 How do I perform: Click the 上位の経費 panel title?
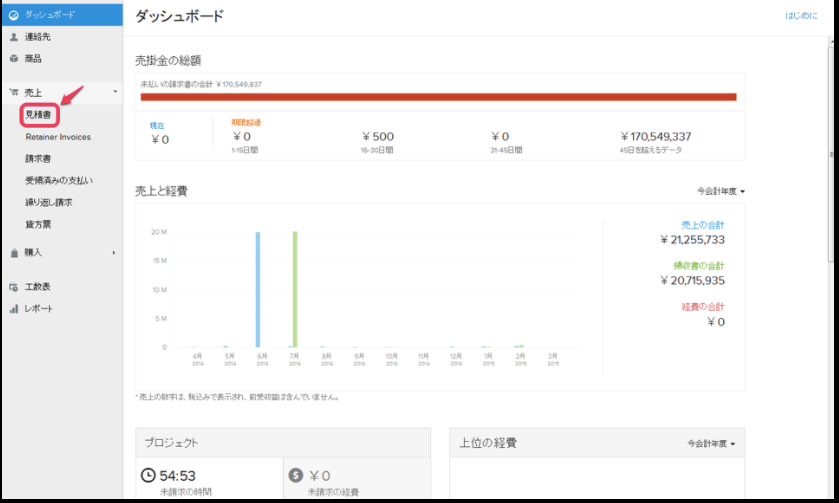(488, 443)
